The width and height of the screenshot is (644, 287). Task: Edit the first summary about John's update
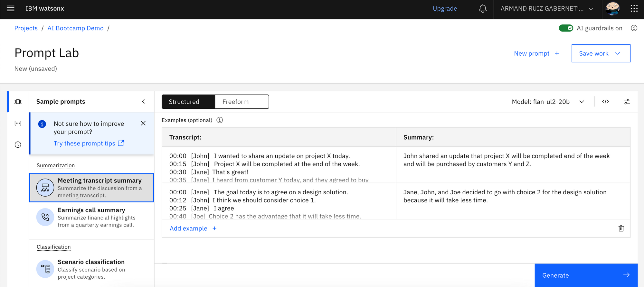(x=513, y=165)
